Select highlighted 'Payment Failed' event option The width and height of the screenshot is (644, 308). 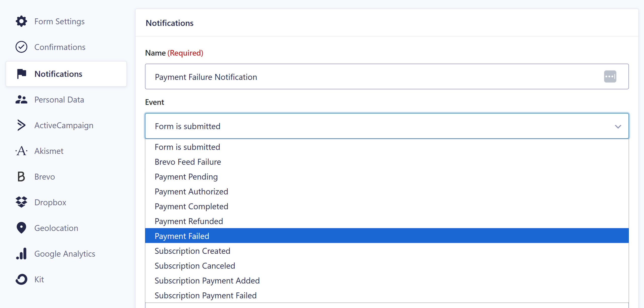[x=387, y=236]
